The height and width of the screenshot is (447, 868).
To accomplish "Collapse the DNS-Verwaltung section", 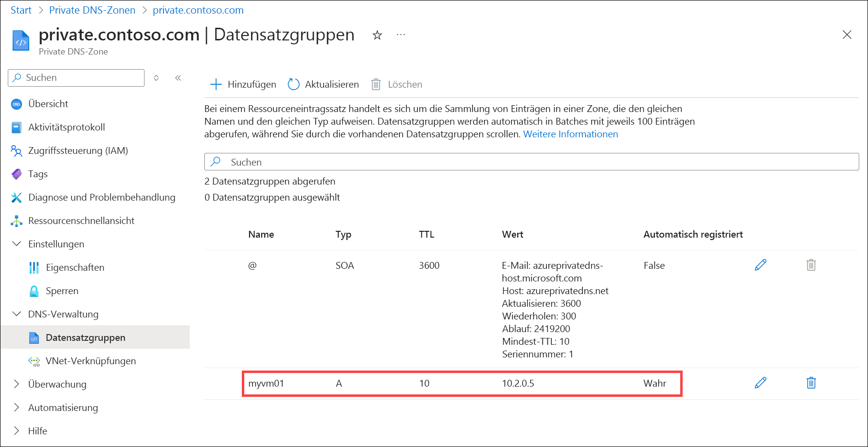I will click(x=17, y=314).
